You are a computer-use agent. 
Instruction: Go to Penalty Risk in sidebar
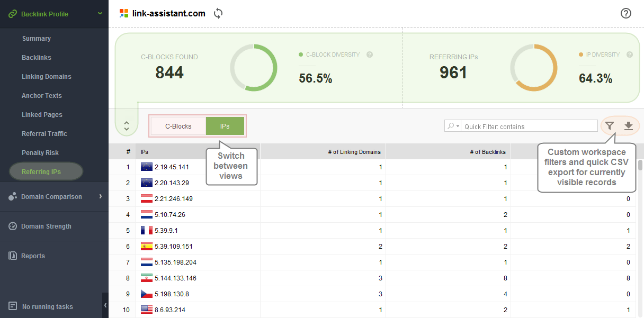pos(40,153)
